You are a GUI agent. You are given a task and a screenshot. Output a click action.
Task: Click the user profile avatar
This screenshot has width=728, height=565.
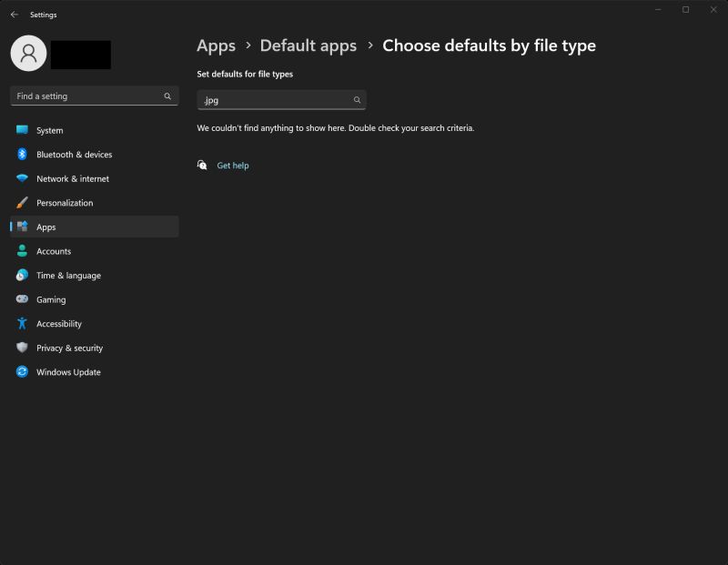28,54
